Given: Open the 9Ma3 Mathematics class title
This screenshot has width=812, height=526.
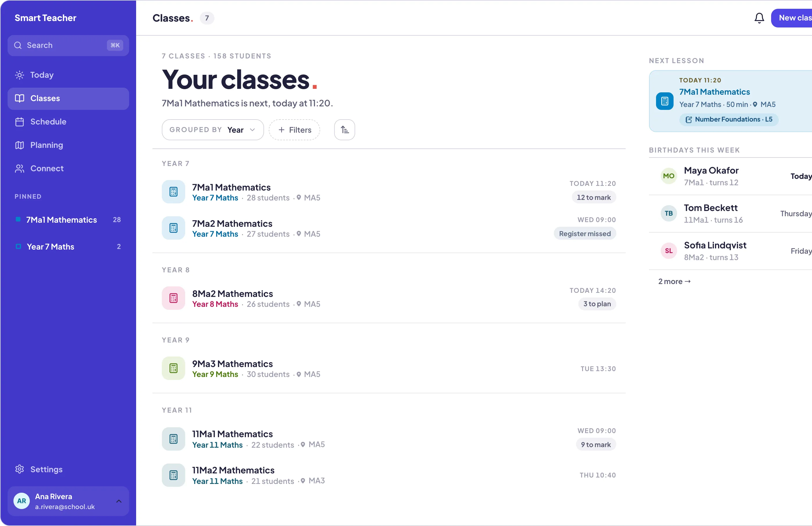Looking at the screenshot, I should coord(232,364).
